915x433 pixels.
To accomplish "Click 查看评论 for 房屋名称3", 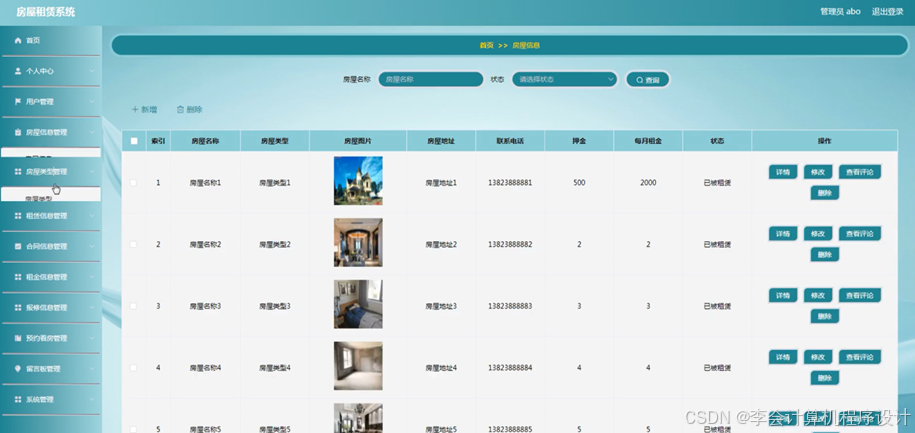I will click(860, 295).
